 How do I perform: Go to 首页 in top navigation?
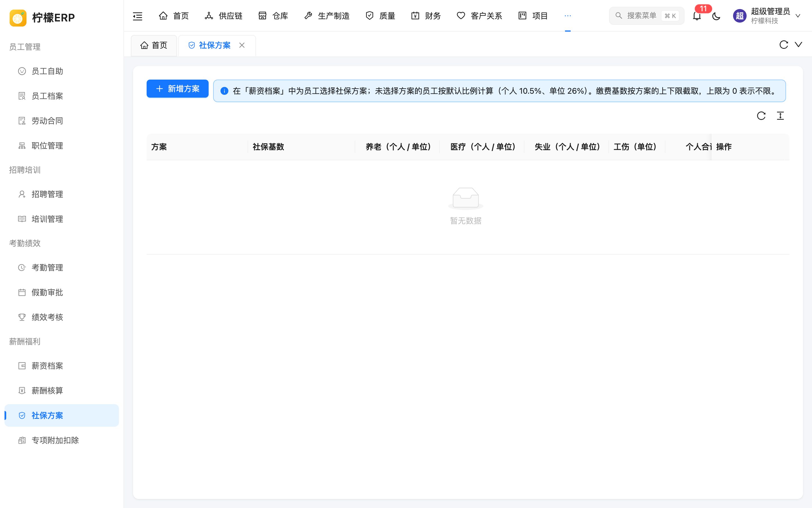(x=174, y=16)
